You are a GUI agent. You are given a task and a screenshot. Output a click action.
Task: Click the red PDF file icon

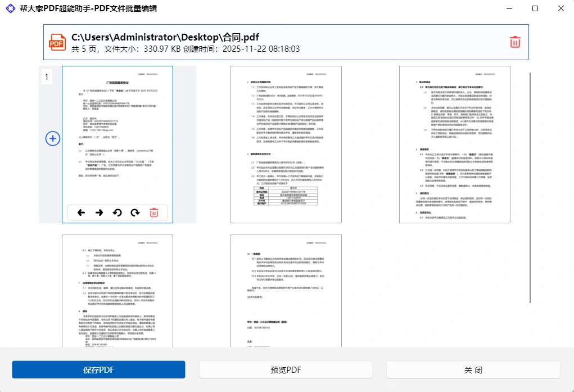coord(57,42)
